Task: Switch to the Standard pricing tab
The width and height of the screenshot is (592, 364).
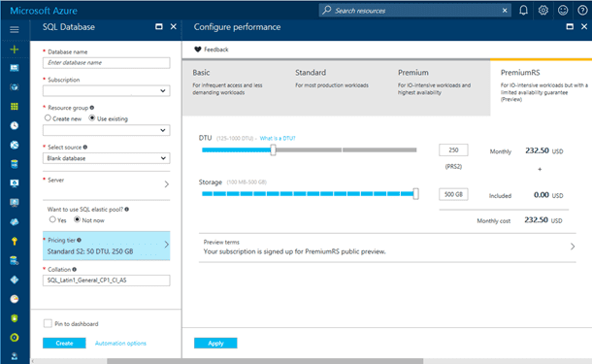Action: click(x=336, y=87)
